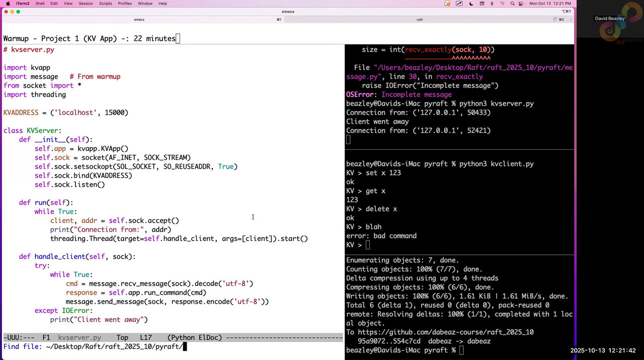Click the '# kvserver.py' comment line
Screen dimensions: 644x360
coord(29,50)
